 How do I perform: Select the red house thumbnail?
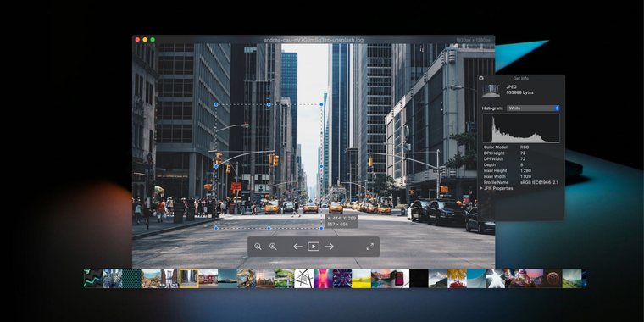click(x=208, y=279)
